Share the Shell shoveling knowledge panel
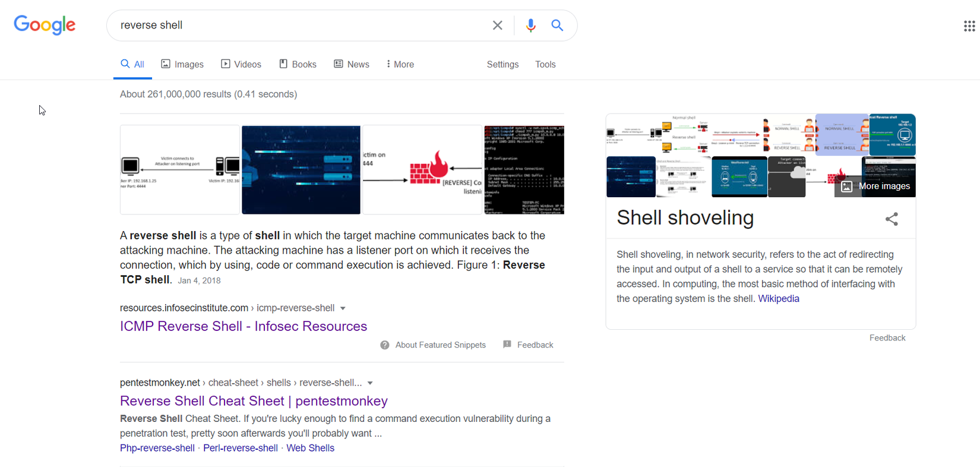This screenshot has height=467, width=980. [892, 219]
